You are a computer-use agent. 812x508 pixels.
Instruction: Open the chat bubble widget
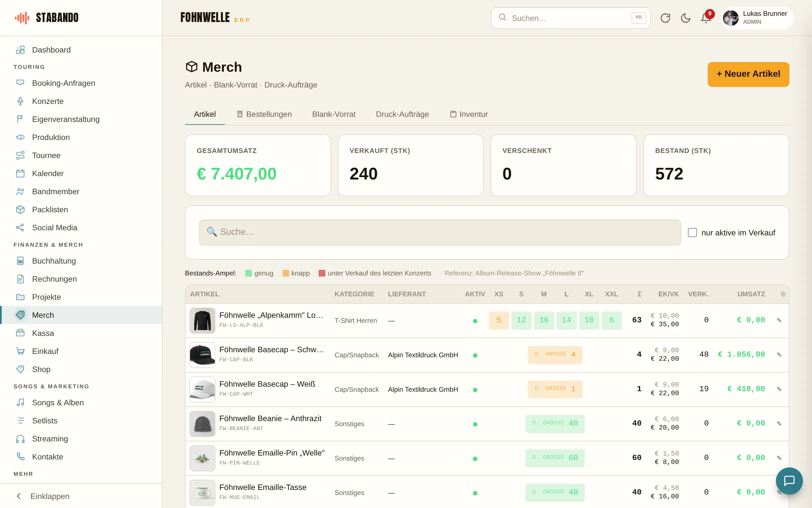(x=789, y=481)
